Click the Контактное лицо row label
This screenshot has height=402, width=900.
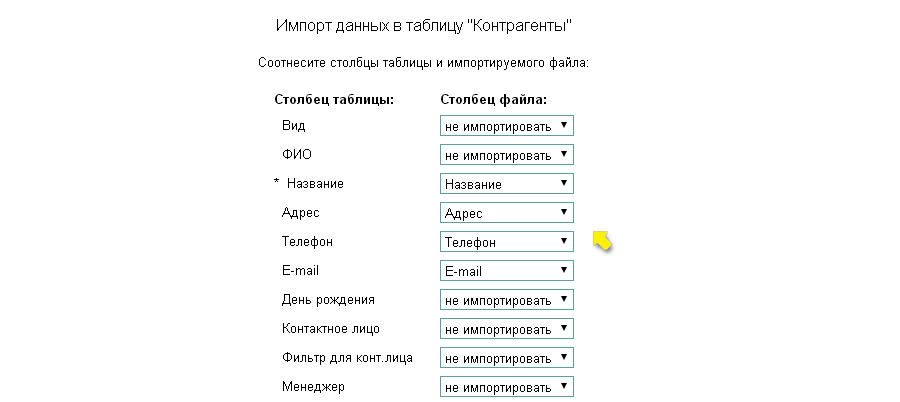(x=331, y=329)
